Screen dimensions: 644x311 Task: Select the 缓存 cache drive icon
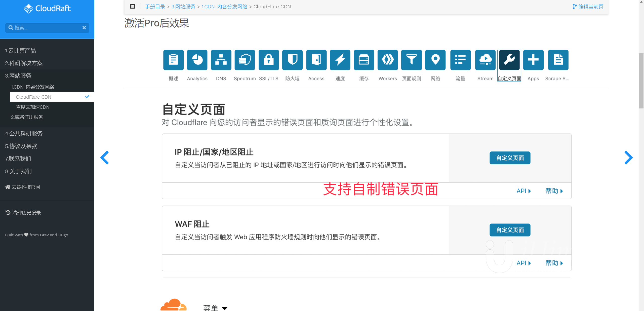(364, 60)
